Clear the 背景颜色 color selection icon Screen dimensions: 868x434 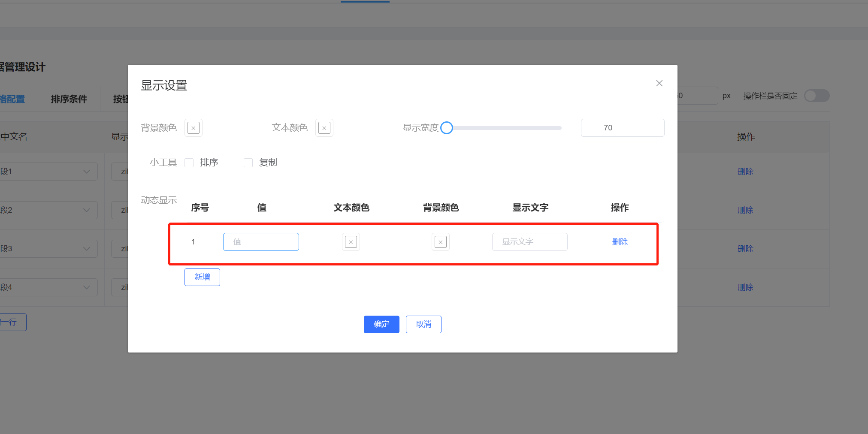tap(193, 127)
